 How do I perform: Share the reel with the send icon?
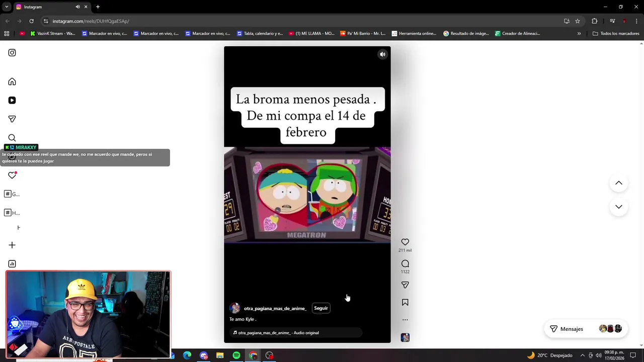[405, 285]
